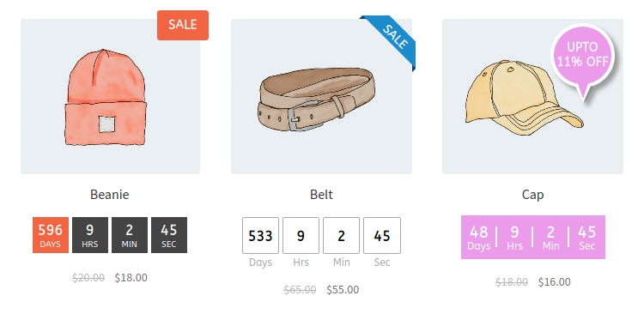Click the pink 48 Days countdown segment
The image size is (644, 314).
(x=479, y=238)
